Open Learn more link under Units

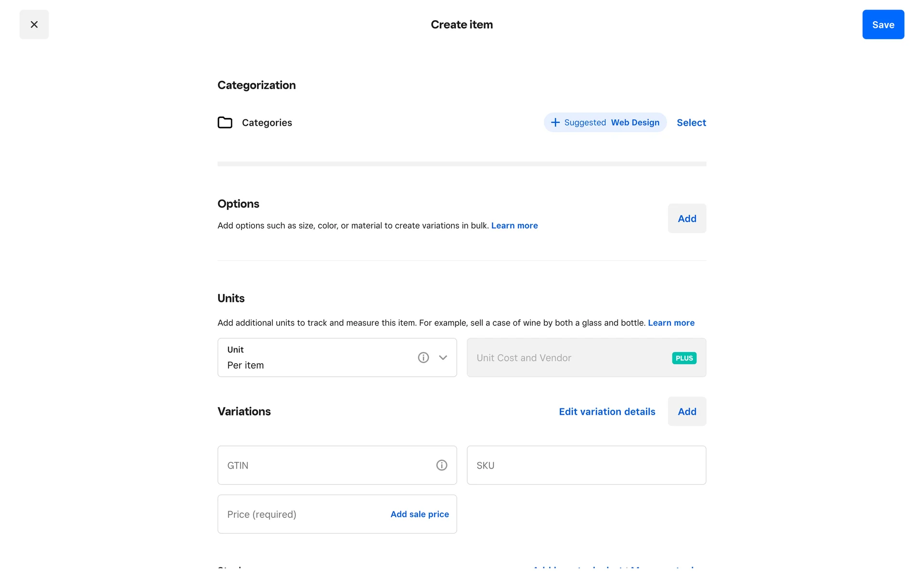[671, 323]
